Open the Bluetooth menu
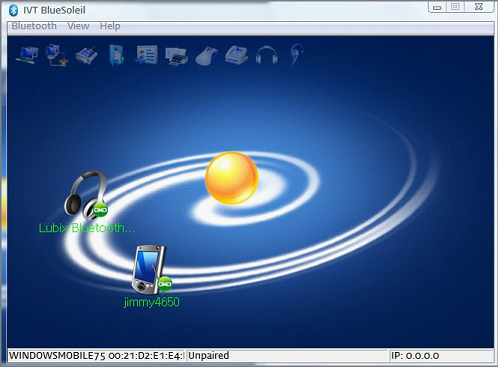The image size is (498, 367). coord(34,26)
